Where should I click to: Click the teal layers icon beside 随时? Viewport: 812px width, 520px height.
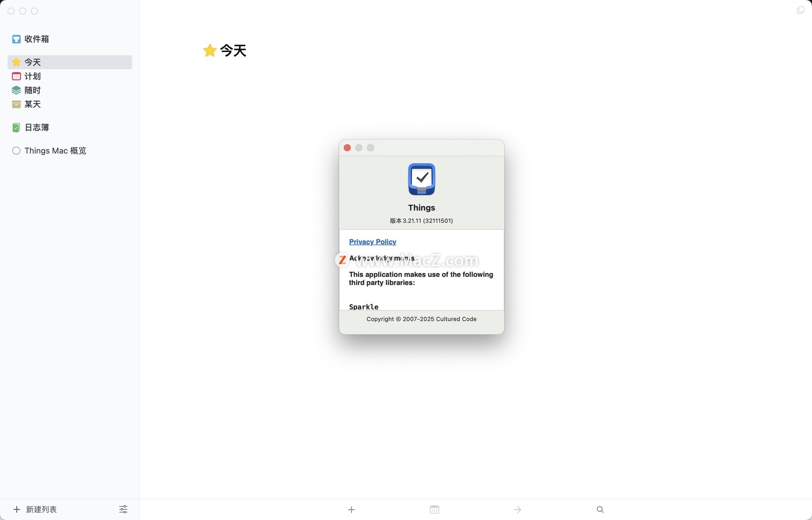(x=16, y=90)
